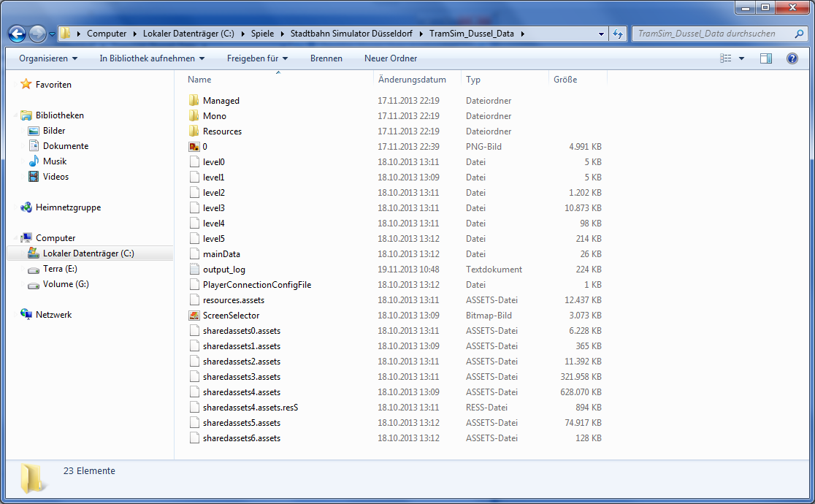Expand the arrow after the Spiele breadcrumb

click(282, 34)
